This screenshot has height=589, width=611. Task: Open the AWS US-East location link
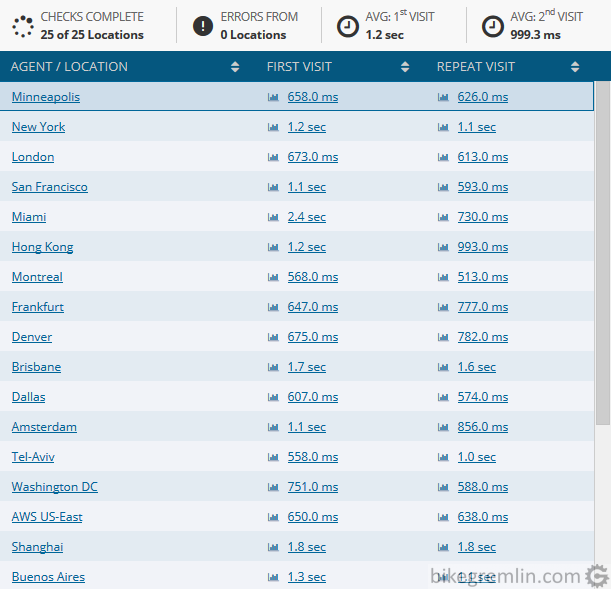(x=47, y=517)
